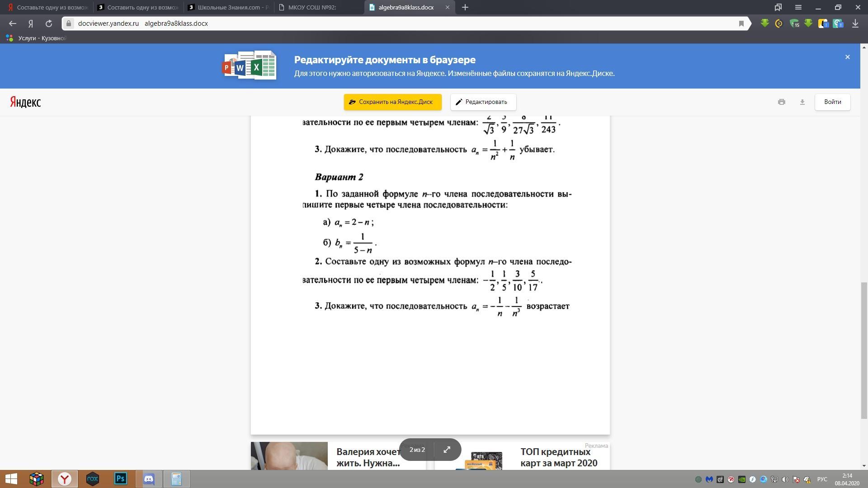Click the print icon in viewer header

point(781,102)
